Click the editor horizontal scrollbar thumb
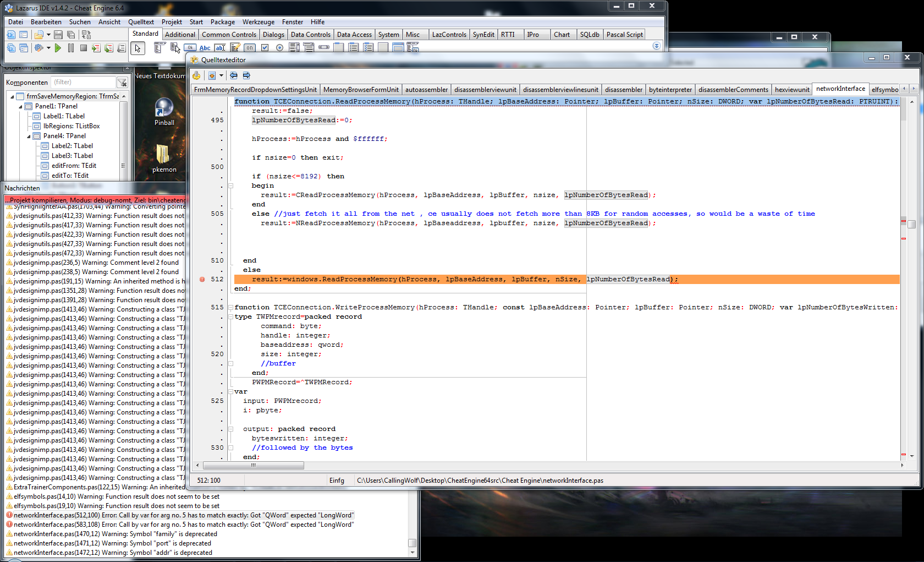924x562 pixels. coord(254,466)
